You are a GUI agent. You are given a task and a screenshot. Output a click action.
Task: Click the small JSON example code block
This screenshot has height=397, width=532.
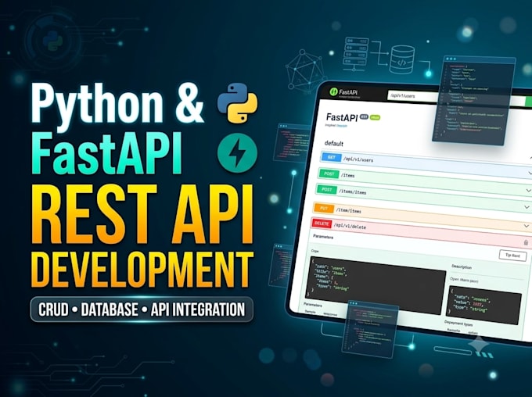coord(485,305)
